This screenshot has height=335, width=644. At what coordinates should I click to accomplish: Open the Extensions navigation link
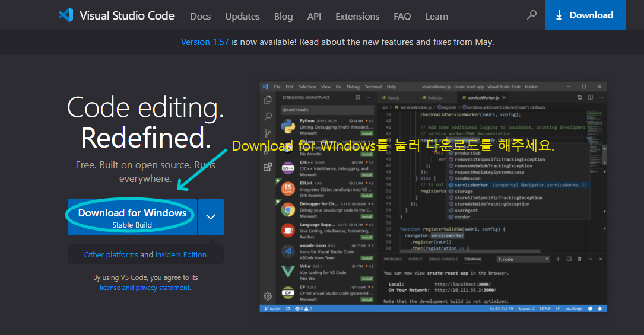(357, 17)
